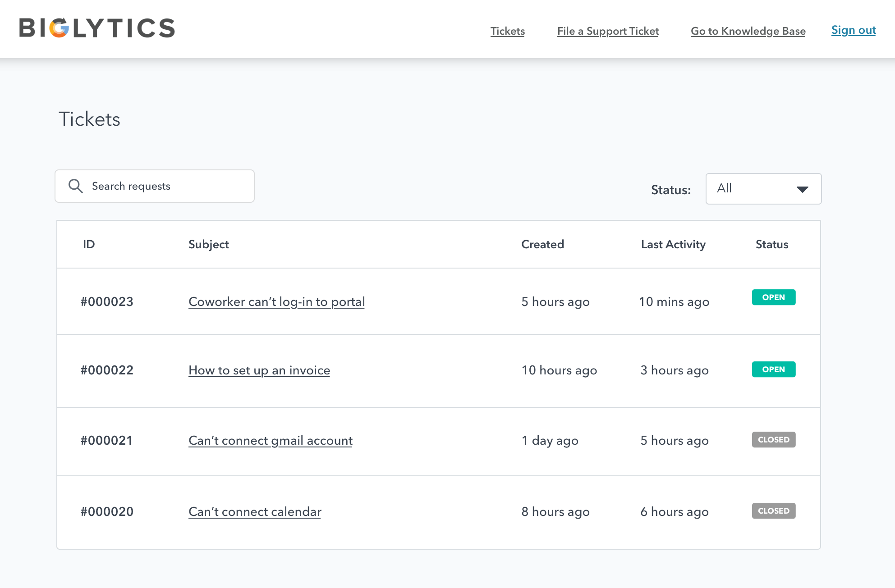
Task: Click ticket ID #000023
Action: (x=107, y=302)
